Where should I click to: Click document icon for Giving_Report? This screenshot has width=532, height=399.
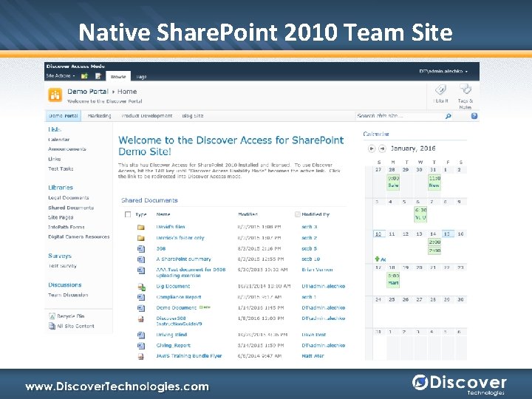(x=141, y=346)
